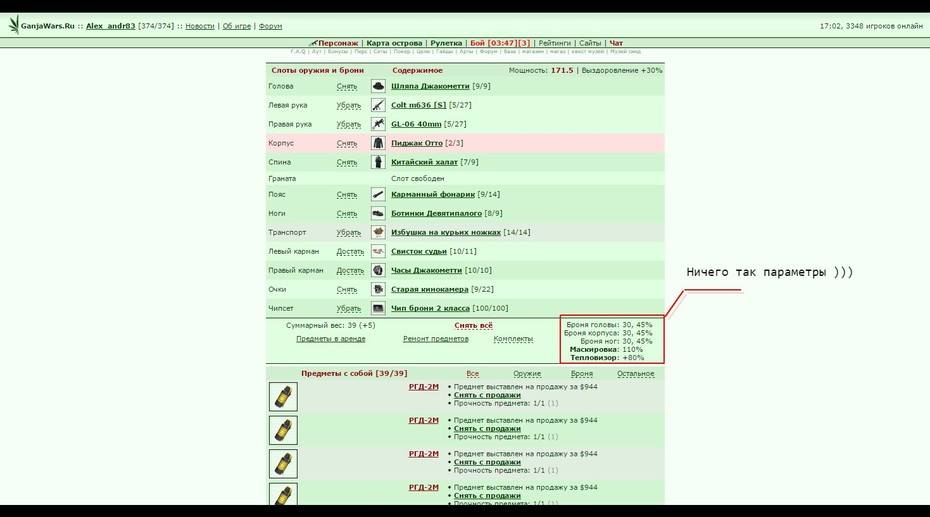
Task: Click Достать for Правый карман
Action: click(x=350, y=270)
